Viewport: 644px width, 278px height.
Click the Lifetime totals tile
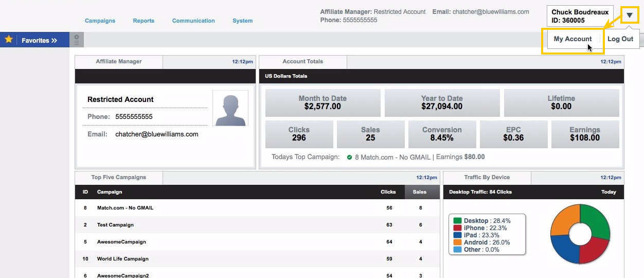tap(561, 102)
